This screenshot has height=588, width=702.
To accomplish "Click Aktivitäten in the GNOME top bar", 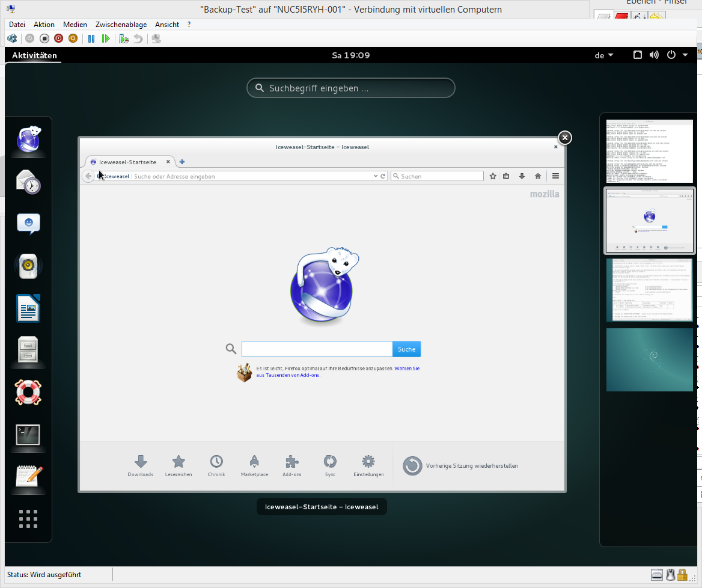I will (x=34, y=55).
